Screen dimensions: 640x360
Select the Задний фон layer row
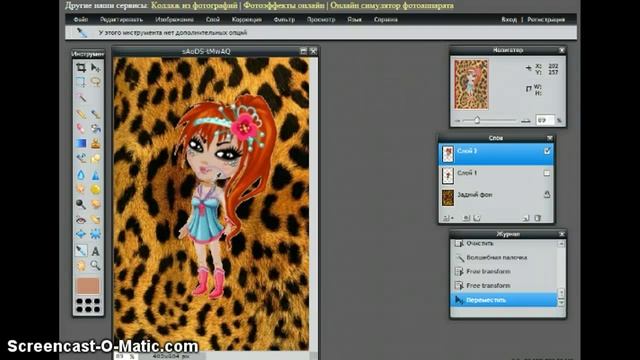(496, 197)
